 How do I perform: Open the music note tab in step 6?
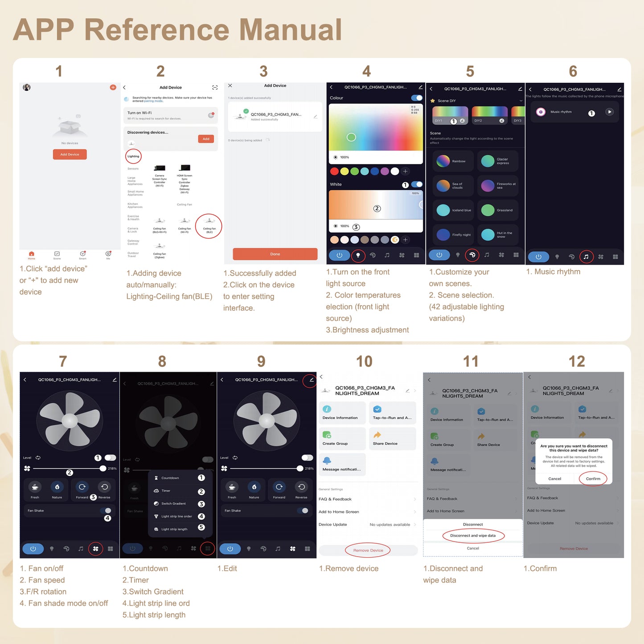586,257
